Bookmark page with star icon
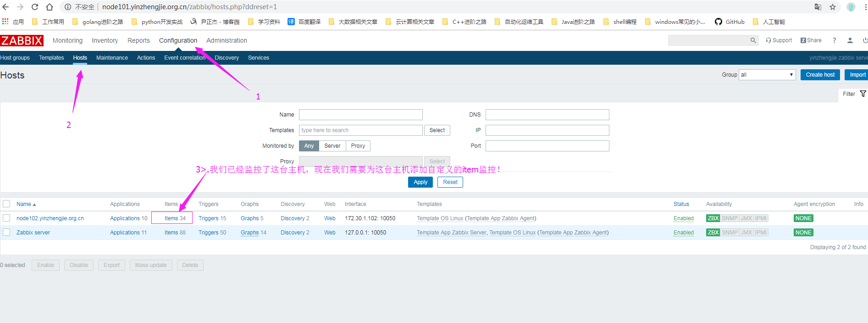 point(833,7)
